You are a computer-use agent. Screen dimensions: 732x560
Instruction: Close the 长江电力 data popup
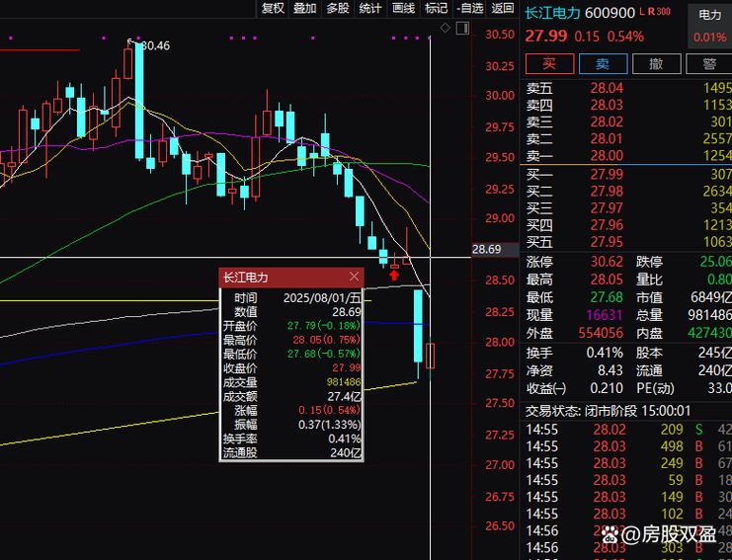click(x=355, y=278)
